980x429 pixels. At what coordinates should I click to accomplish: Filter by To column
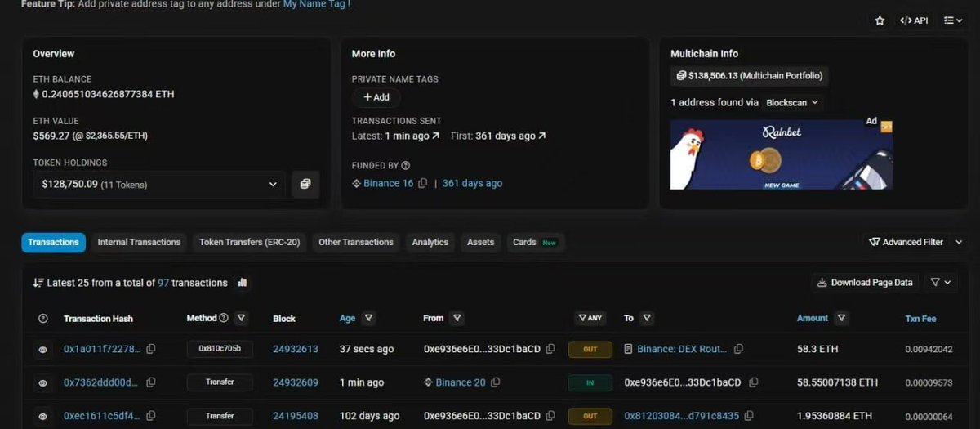coord(647,318)
